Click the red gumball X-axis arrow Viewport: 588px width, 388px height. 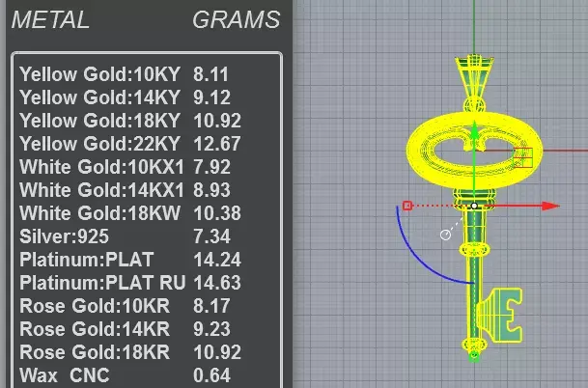(550, 206)
